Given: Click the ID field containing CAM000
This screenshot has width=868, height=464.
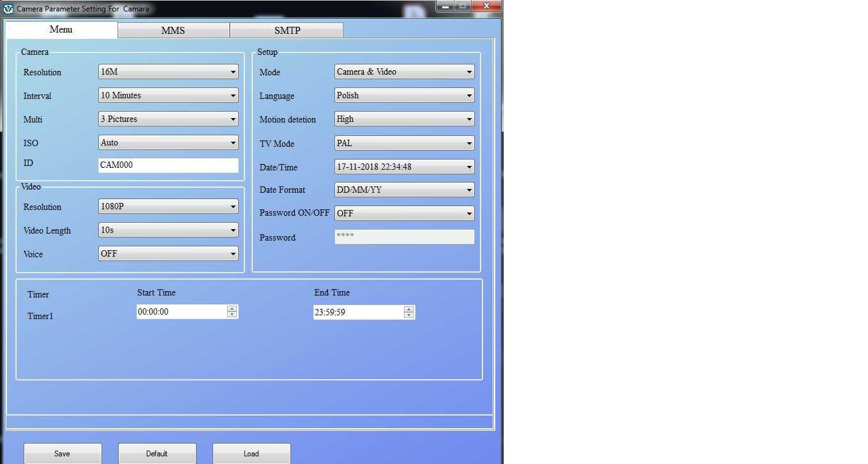Looking at the screenshot, I should point(168,165).
